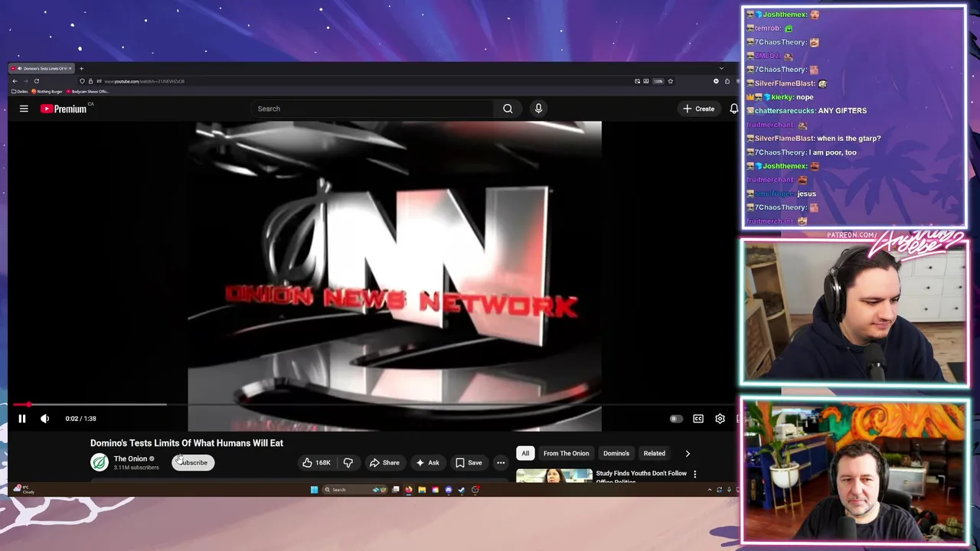Focus the YouTube search field
The height and width of the screenshot is (551, 980).
coord(374,109)
